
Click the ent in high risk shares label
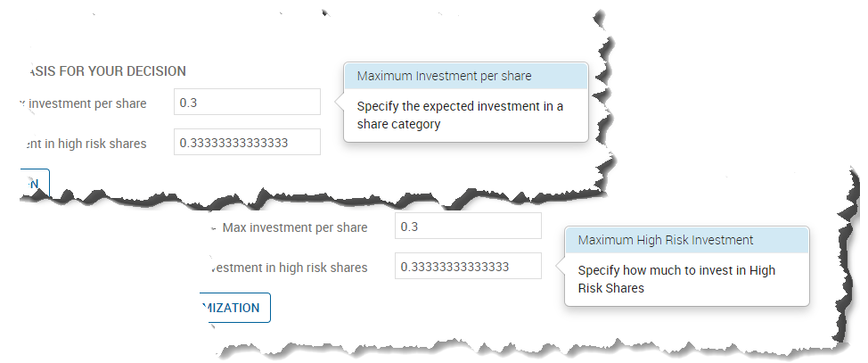pyautogui.click(x=83, y=144)
